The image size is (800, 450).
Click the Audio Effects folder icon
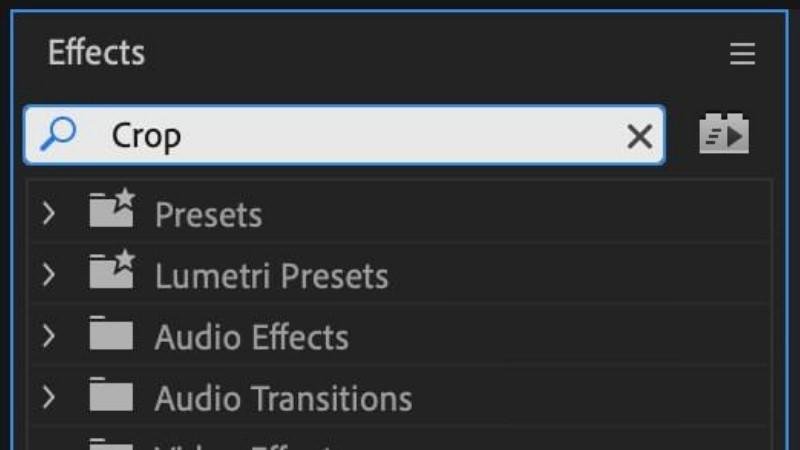pos(111,335)
